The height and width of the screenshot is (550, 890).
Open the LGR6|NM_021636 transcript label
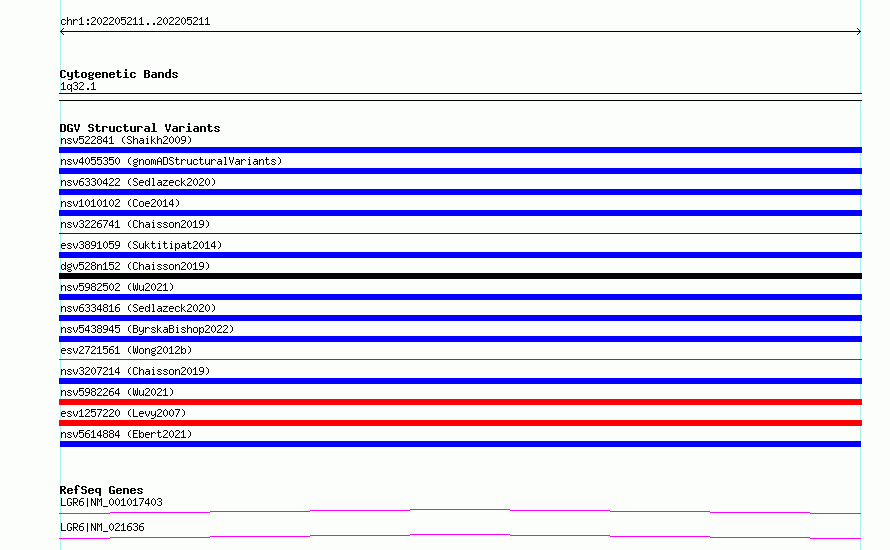[102, 527]
